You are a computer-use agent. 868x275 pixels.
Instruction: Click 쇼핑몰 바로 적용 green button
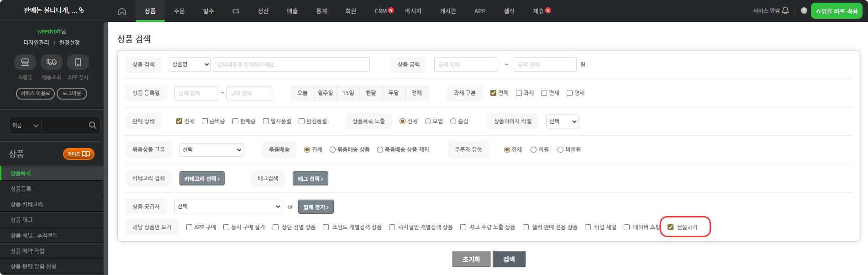pos(836,11)
